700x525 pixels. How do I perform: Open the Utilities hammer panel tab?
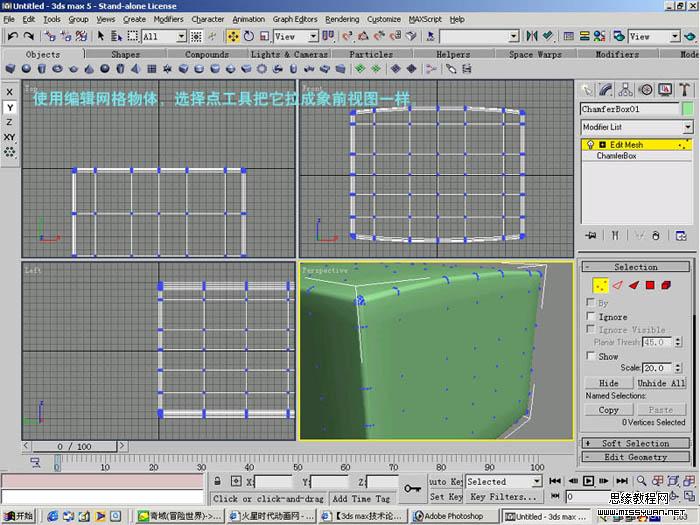(684, 90)
